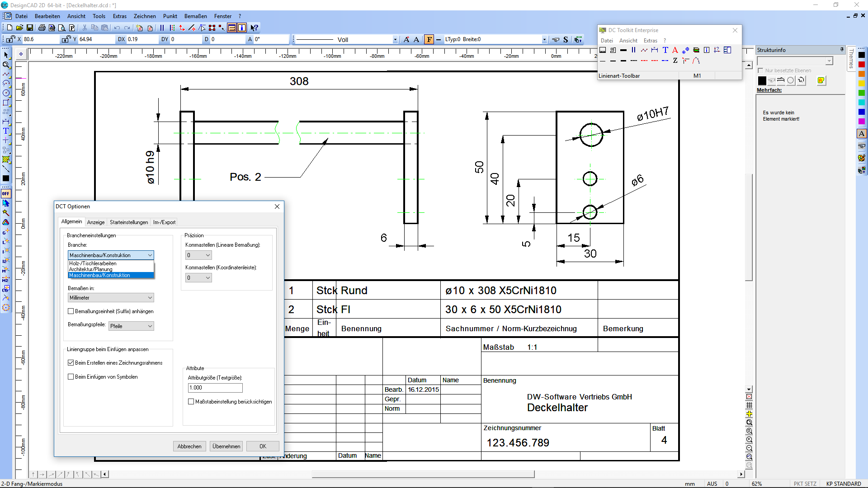Click the Übernehmen button

[226, 446]
